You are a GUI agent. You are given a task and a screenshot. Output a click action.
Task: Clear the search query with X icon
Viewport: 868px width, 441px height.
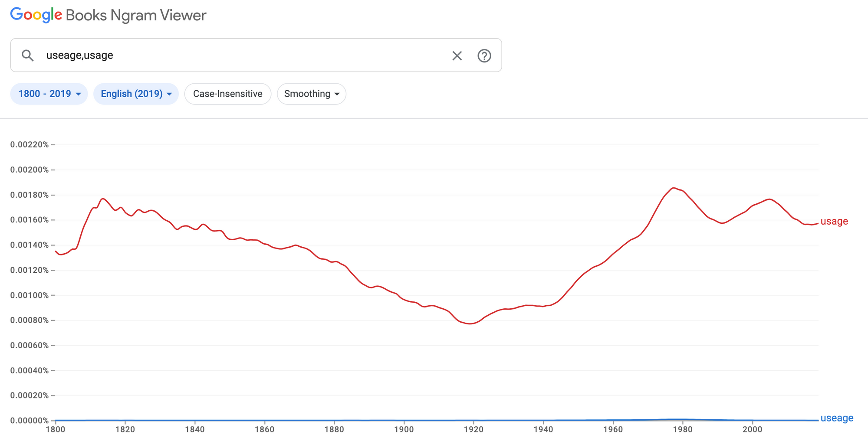point(457,56)
